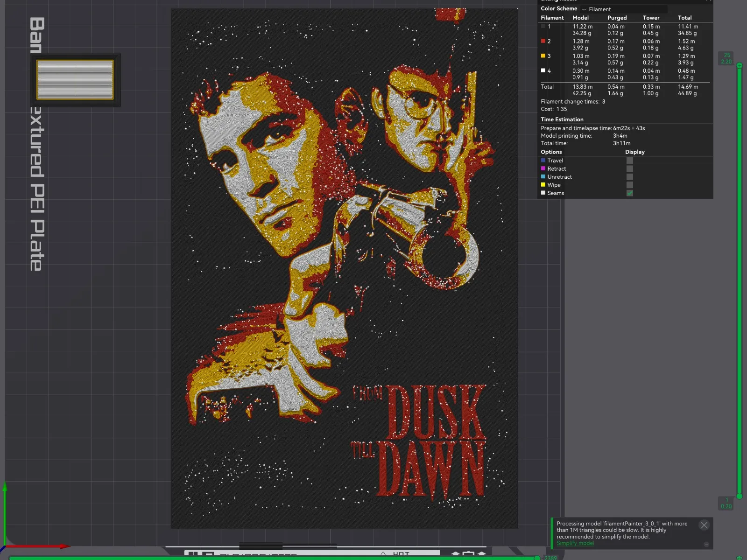
Task: Click the bottom handle of the layer slider
Action: pos(740,496)
